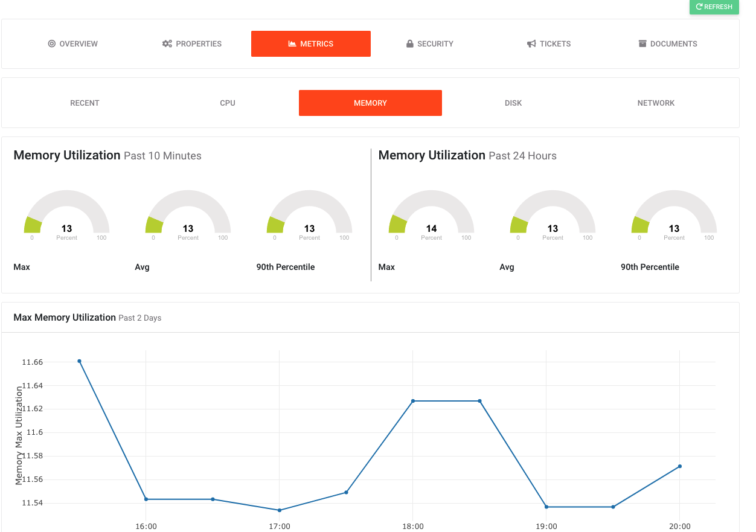This screenshot has width=756, height=532.
Task: Click the first data point near 11.66
Action: coord(79,361)
